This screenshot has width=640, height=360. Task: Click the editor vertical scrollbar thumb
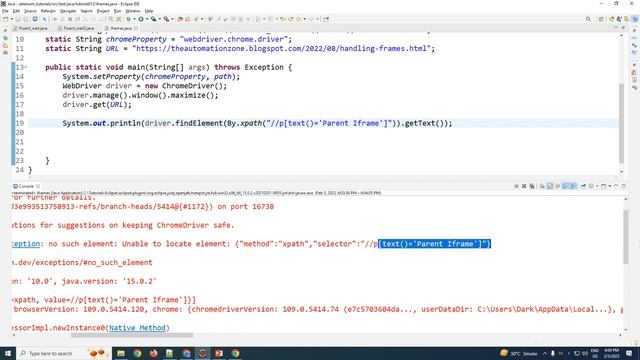pyautogui.click(x=622, y=123)
